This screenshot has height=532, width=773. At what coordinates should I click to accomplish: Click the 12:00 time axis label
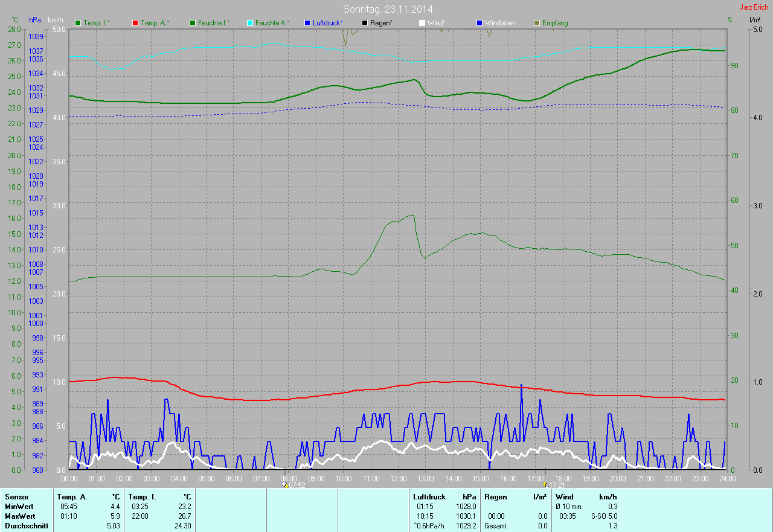coord(398,478)
